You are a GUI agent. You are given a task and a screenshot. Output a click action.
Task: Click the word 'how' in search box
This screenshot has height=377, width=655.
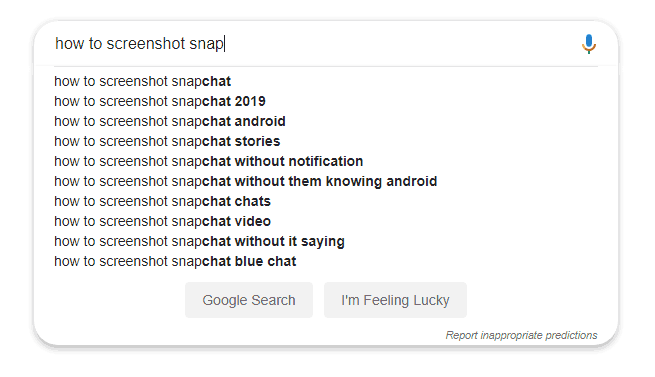70,43
